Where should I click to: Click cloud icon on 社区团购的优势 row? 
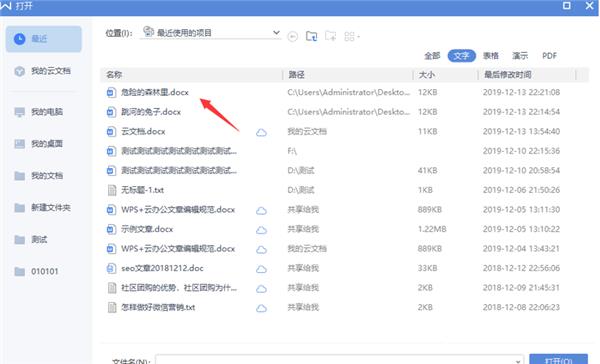[x=261, y=289]
